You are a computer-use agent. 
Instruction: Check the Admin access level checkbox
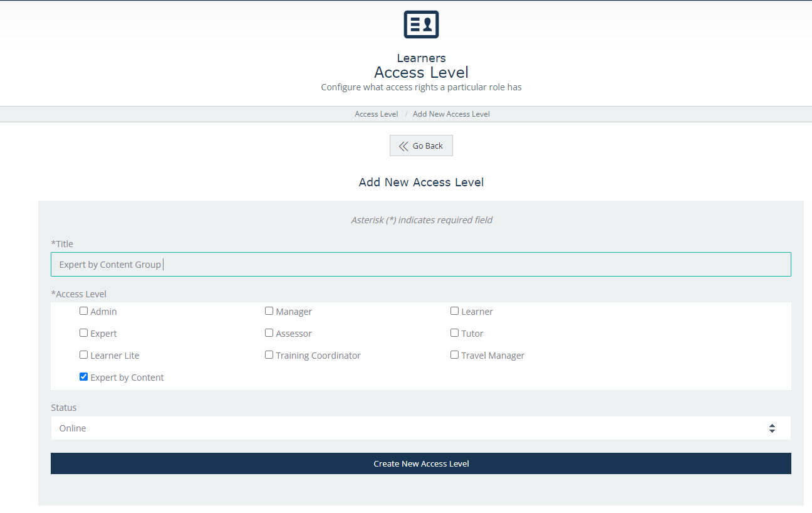pos(83,311)
